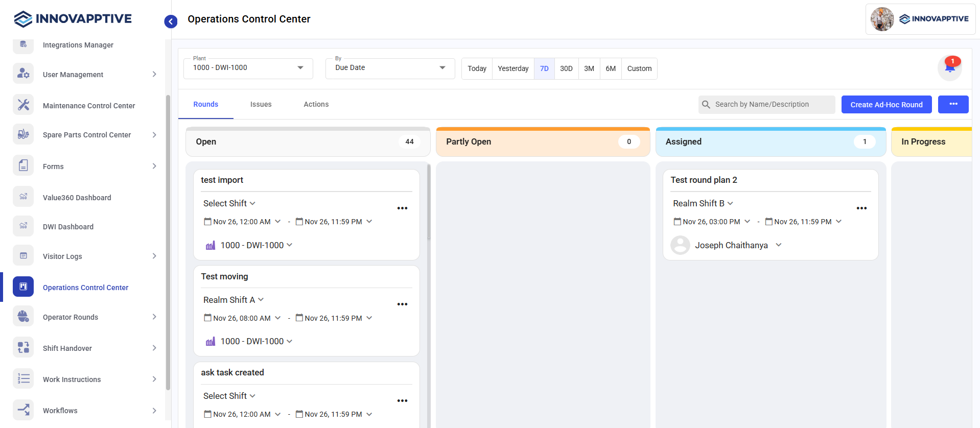Image resolution: width=980 pixels, height=428 pixels.
Task: Switch date range to Today
Action: [x=477, y=68]
